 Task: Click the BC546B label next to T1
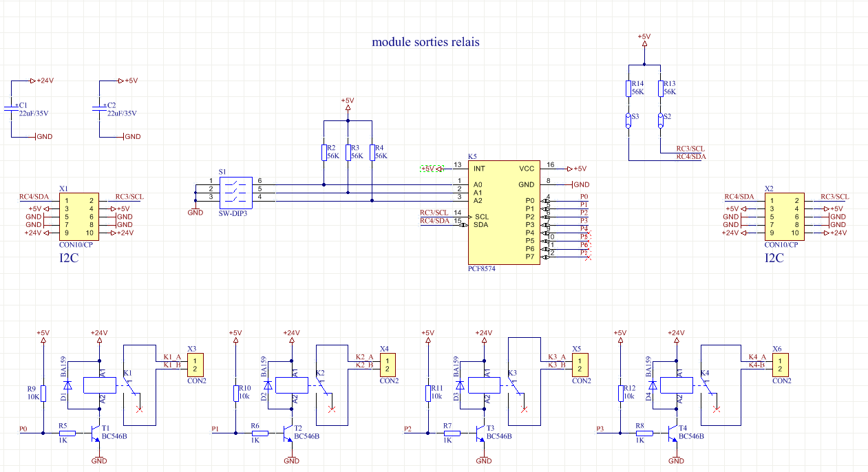pos(114,436)
